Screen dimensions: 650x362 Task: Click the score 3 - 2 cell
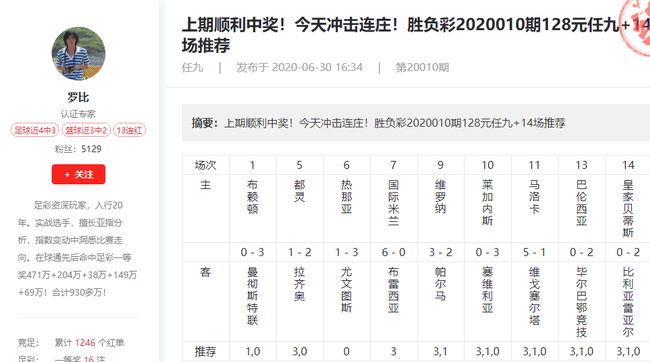click(440, 252)
